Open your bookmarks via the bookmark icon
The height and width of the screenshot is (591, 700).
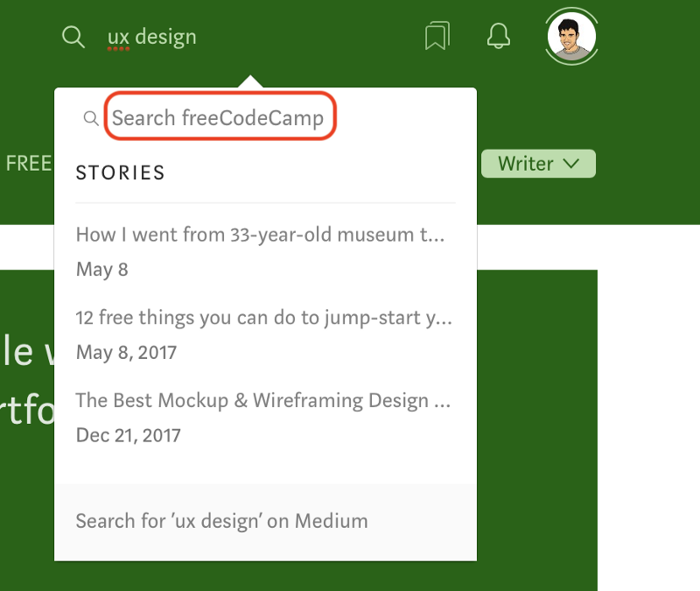click(x=437, y=35)
